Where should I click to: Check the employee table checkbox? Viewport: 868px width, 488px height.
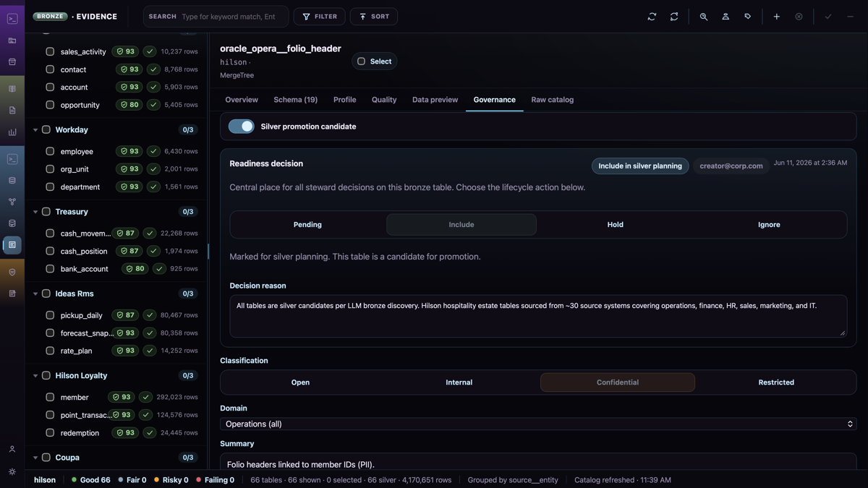(x=50, y=151)
